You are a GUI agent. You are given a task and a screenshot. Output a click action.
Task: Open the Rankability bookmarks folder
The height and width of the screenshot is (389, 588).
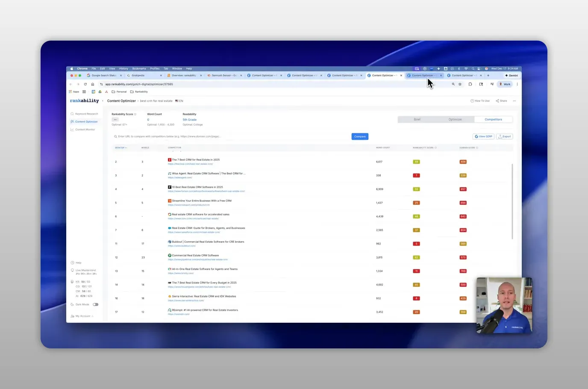click(139, 91)
